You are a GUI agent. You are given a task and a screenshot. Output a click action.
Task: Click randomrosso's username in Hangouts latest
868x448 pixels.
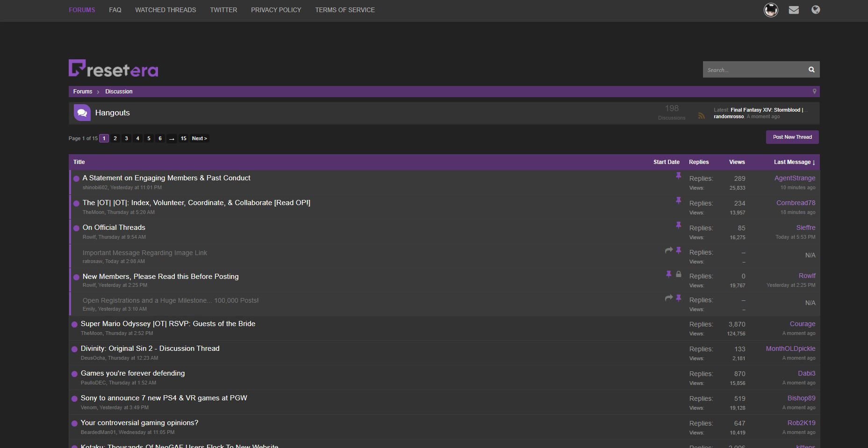pyautogui.click(x=729, y=117)
